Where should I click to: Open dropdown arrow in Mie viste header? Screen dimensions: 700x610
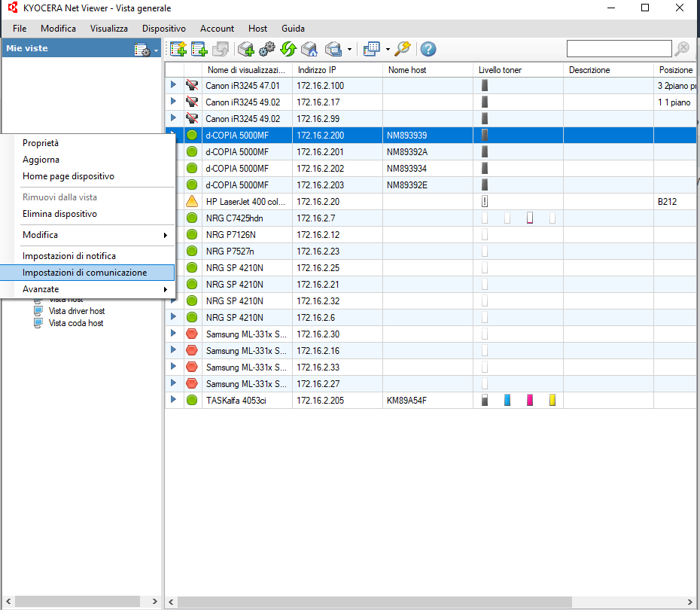tap(156, 50)
